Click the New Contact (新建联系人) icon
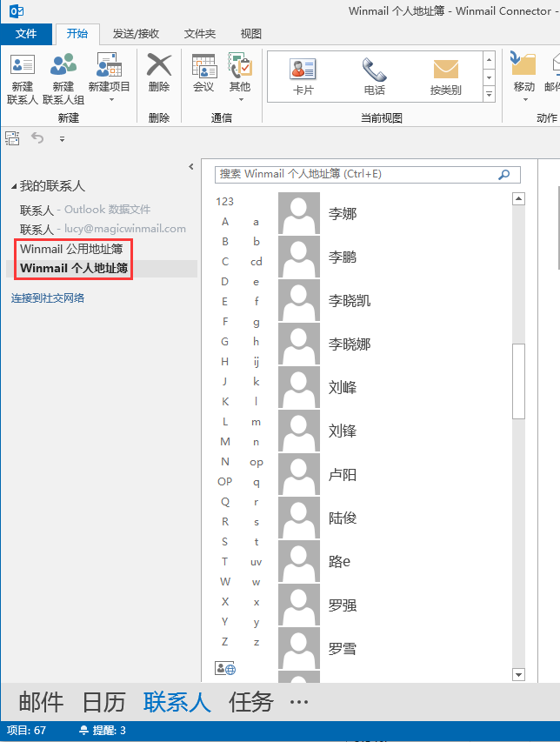 [22, 66]
